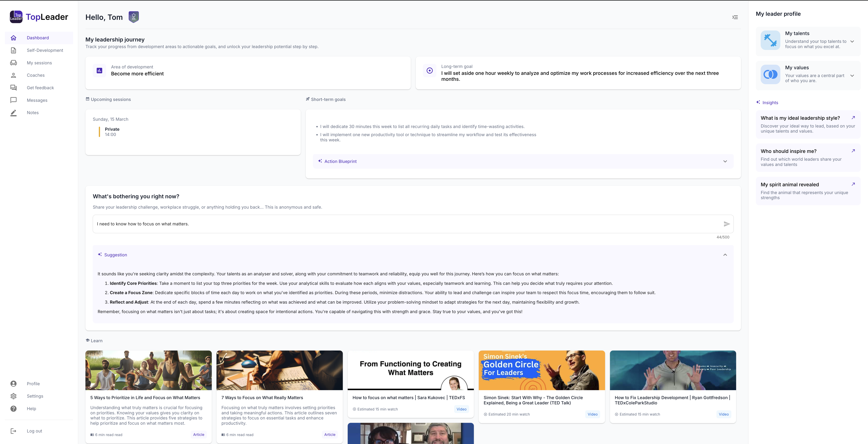Image resolution: width=868 pixels, height=444 pixels.
Task: Click the What's bothering you text field
Action: pos(404,224)
